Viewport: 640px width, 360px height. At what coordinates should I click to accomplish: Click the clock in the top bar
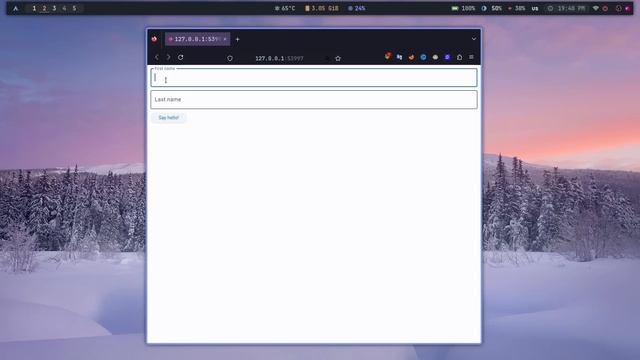click(x=567, y=8)
